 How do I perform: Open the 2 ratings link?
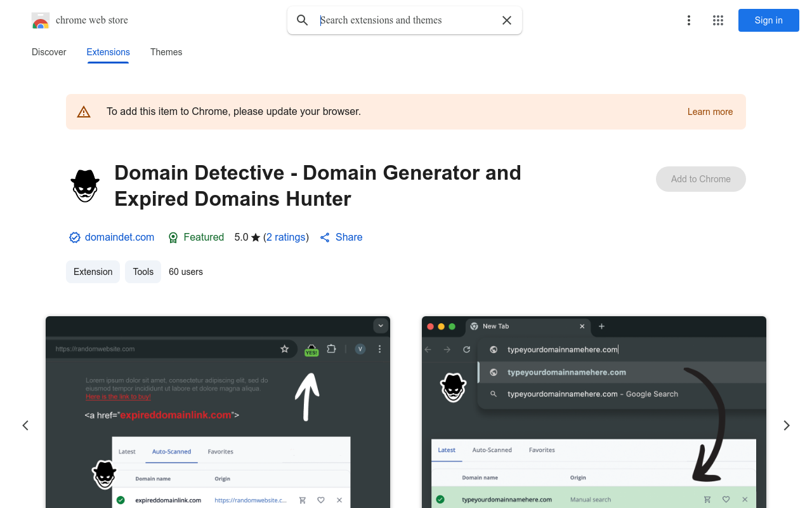pyautogui.click(x=286, y=237)
